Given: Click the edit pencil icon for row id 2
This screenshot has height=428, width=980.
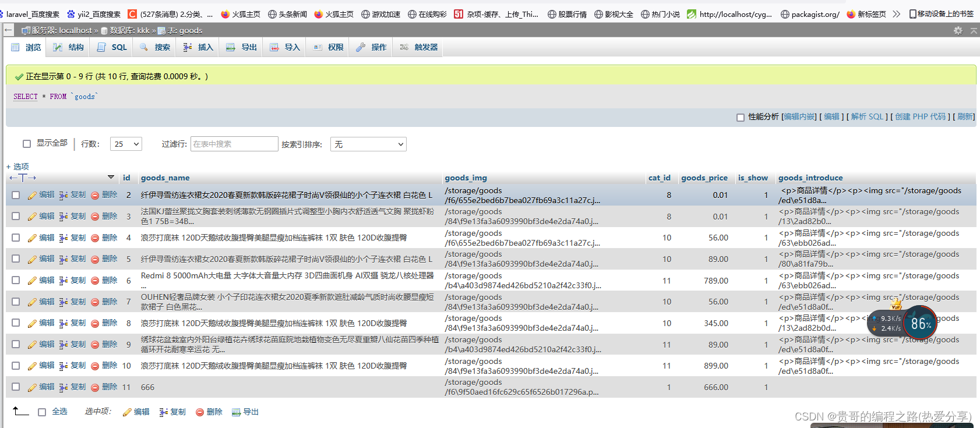Looking at the screenshot, I should tap(32, 195).
